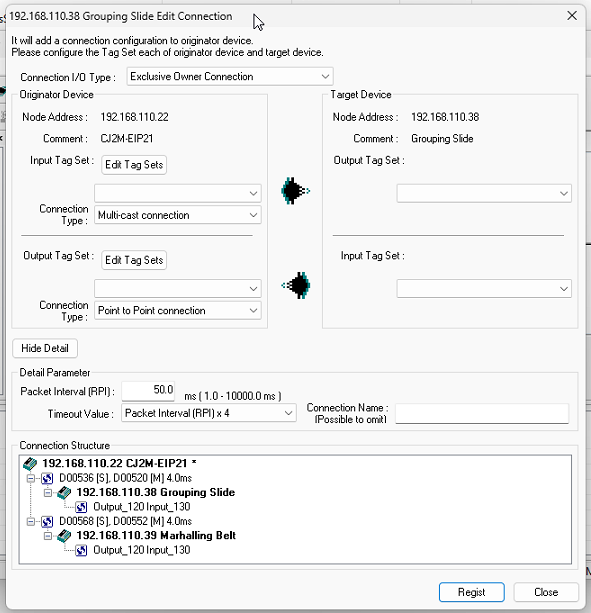This screenshot has width=591, height=613.
Task: Open the Connection I/O Type dropdown
Action: click(230, 77)
